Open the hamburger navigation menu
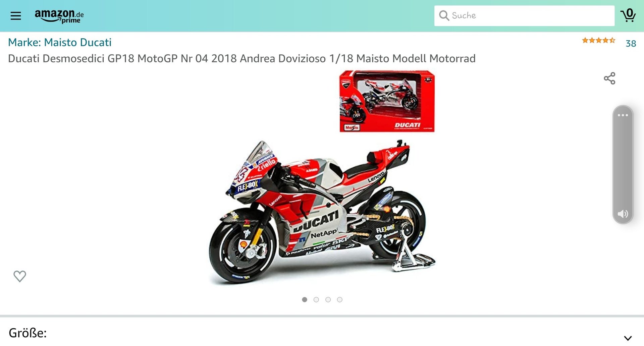 (16, 16)
